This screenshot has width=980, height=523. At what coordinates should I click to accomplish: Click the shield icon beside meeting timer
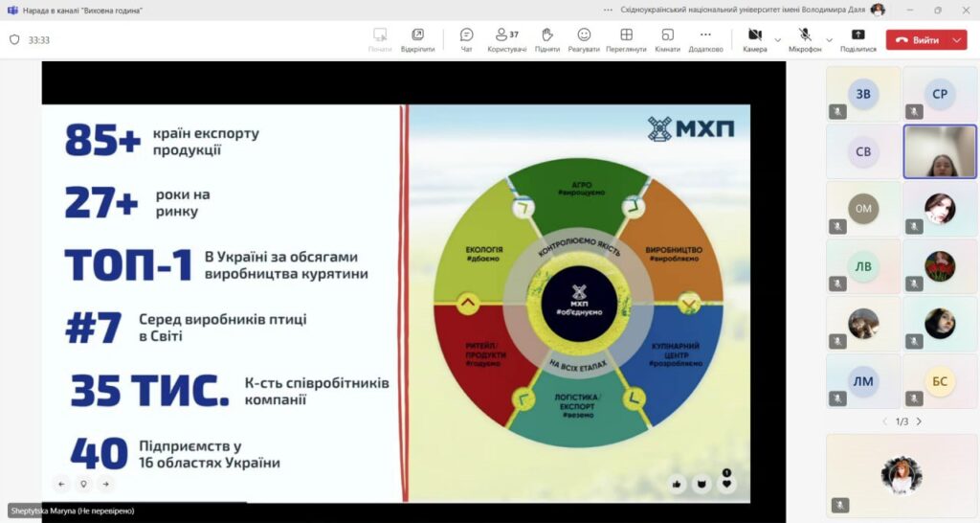(14, 40)
